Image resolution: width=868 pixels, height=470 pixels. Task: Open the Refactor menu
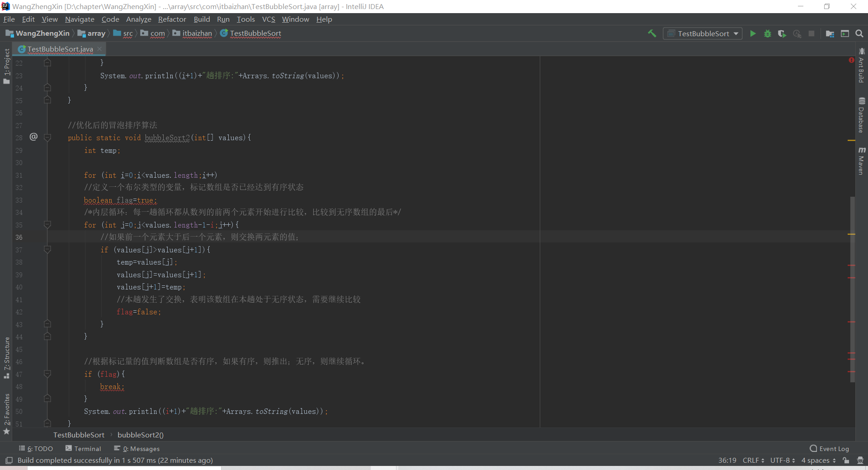[x=172, y=19]
